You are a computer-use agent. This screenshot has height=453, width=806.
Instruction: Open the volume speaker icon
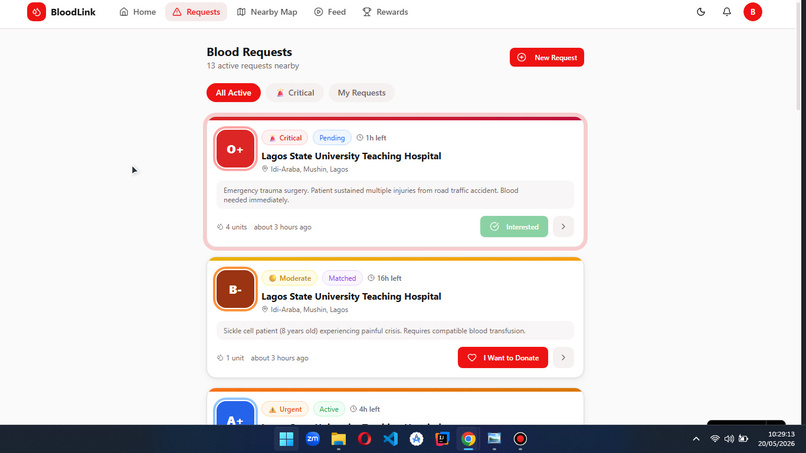coord(729,439)
